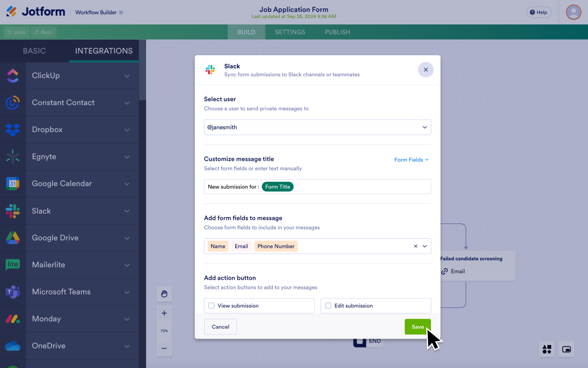Click the Jotform logo
The image size is (588, 368).
tap(36, 12)
